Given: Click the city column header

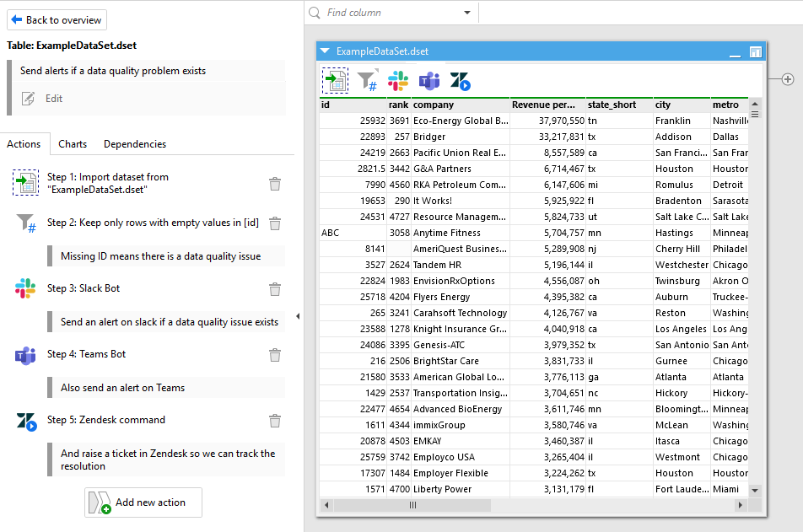Looking at the screenshot, I should pos(682,105).
